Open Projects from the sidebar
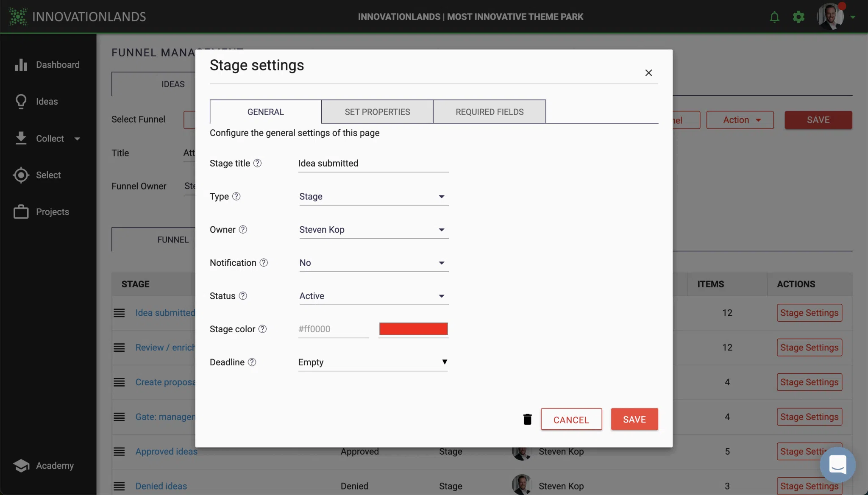The image size is (868, 495). click(x=41, y=212)
